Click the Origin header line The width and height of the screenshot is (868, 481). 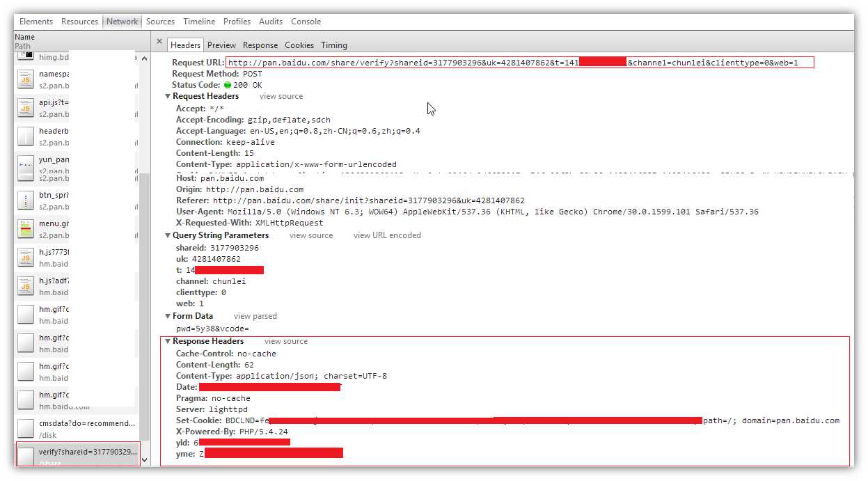(240, 189)
